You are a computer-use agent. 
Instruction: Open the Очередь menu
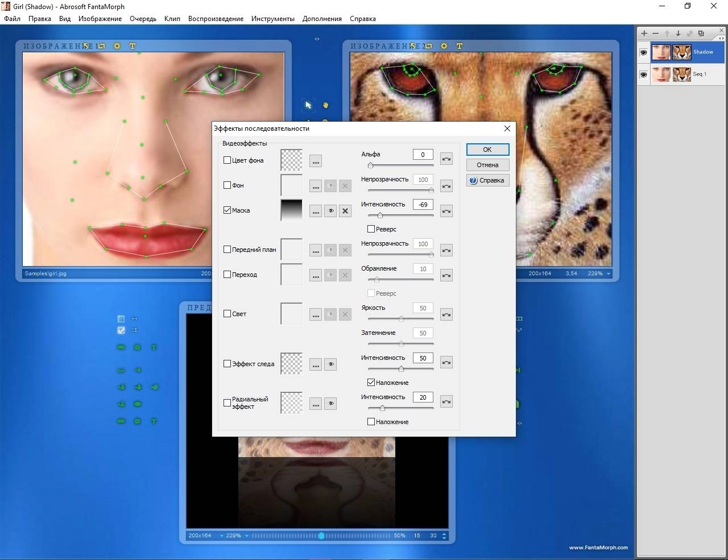143,19
